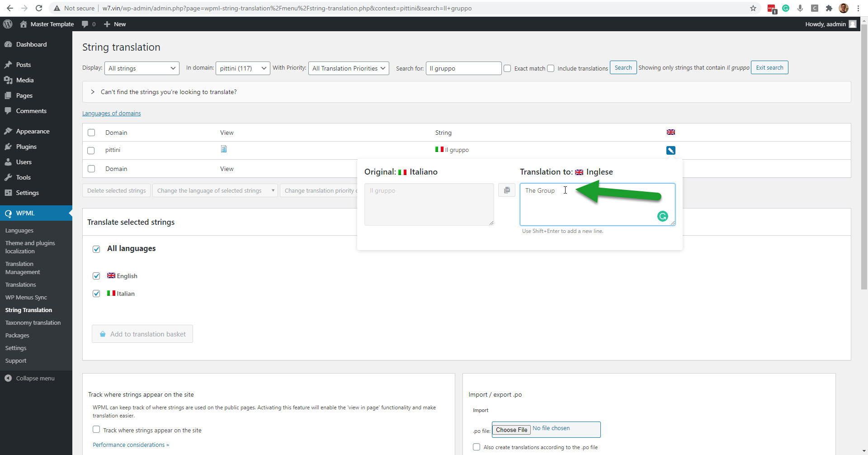Open Change translation priority dropdown
This screenshot has height=455, width=868.
pyautogui.click(x=319, y=190)
